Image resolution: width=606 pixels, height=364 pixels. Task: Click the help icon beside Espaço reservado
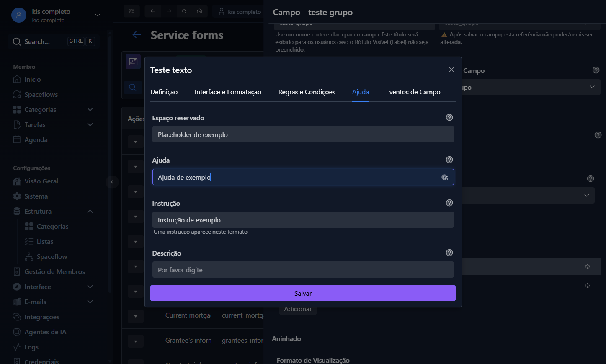point(449,117)
